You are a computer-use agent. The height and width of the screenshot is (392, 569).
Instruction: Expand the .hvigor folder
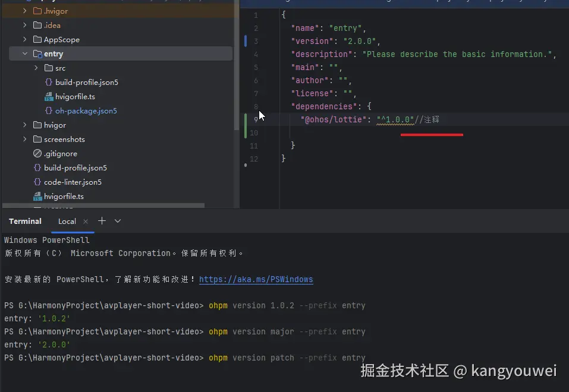[x=25, y=11]
